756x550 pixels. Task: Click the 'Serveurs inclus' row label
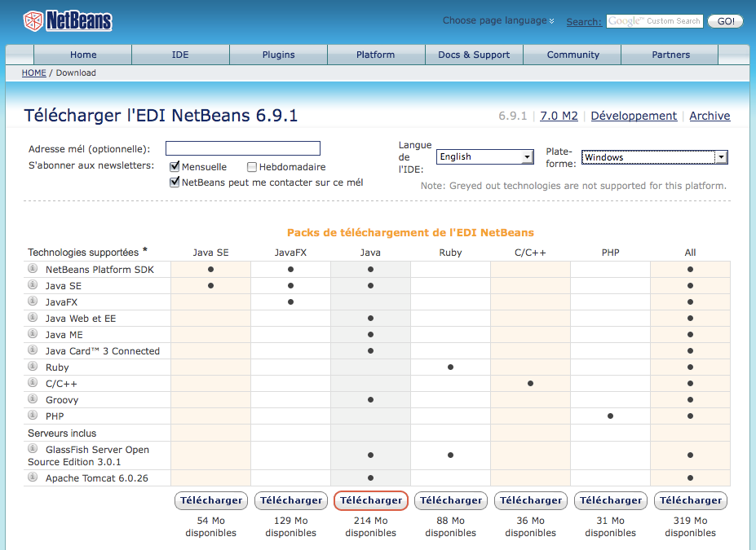[62, 433]
